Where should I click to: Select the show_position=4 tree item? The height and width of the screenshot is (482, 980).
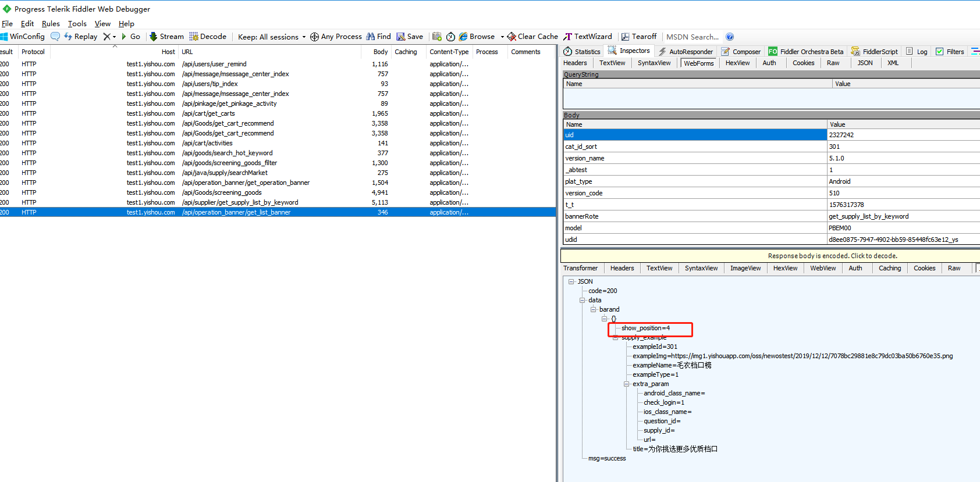pos(645,328)
